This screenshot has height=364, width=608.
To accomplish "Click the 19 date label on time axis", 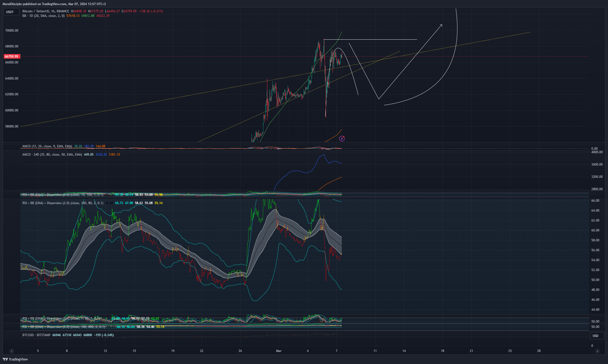I will click(x=173, y=351).
